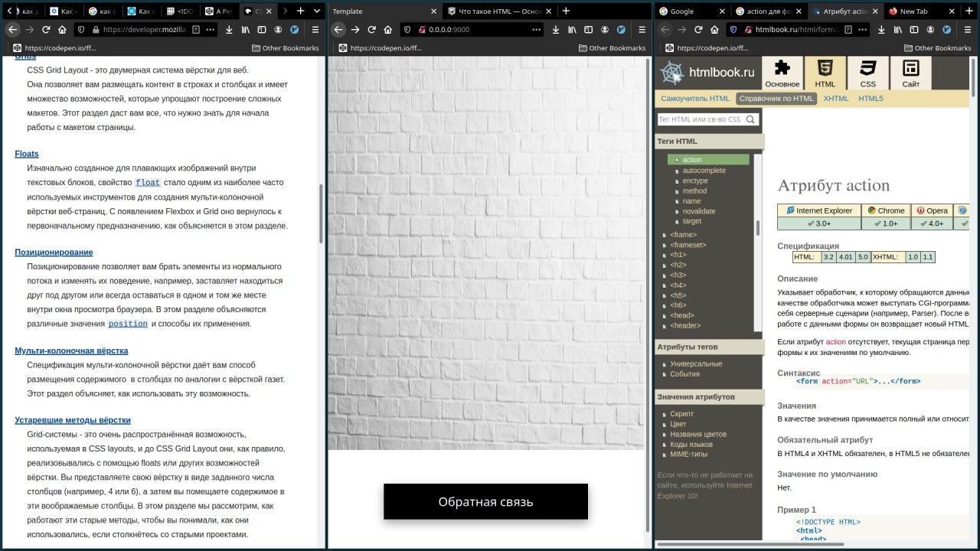Open Other Bookmarks folder in htmlbook.ru window

(x=939, y=47)
